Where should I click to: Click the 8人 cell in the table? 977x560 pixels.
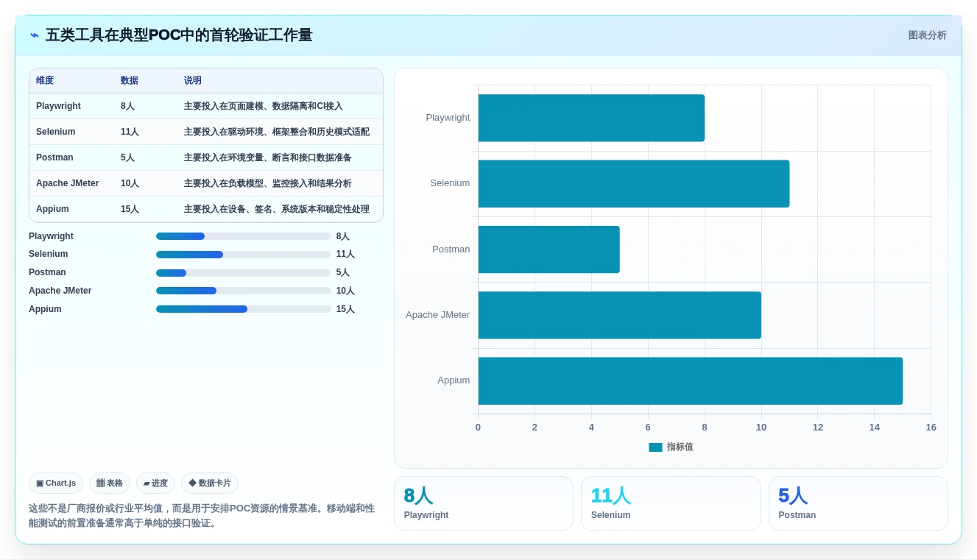point(127,106)
